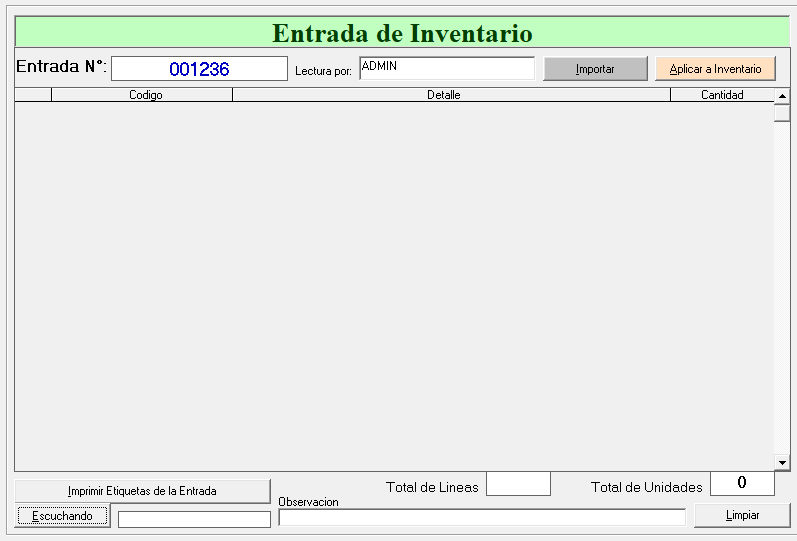Click the Codigo column header
This screenshot has height=541, width=797.
142,95
